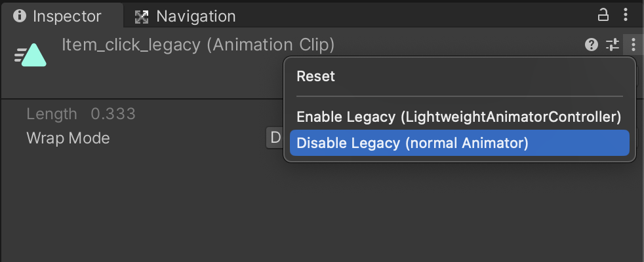Click the Length label

[52, 114]
